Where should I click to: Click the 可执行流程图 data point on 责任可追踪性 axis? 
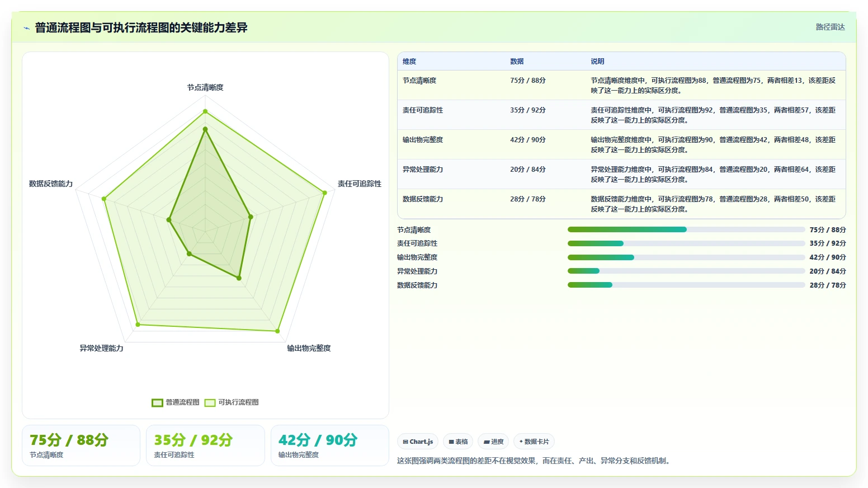[x=324, y=193]
